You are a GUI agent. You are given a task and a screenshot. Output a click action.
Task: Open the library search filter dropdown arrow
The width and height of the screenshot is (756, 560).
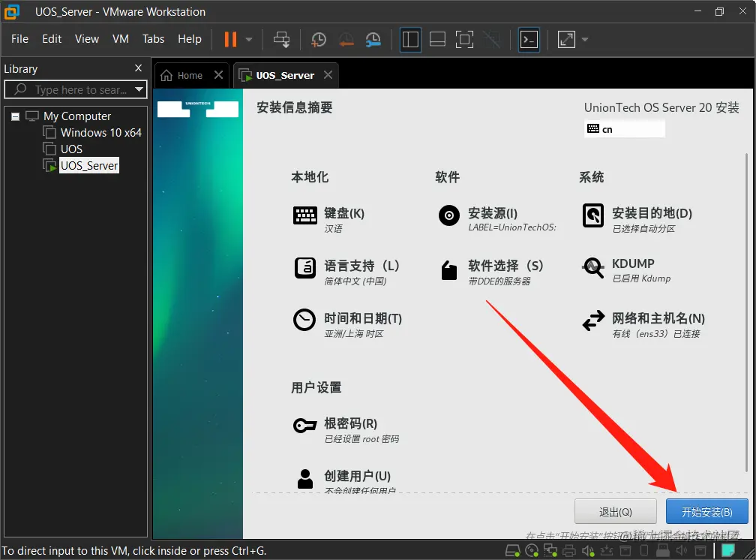[x=139, y=89]
